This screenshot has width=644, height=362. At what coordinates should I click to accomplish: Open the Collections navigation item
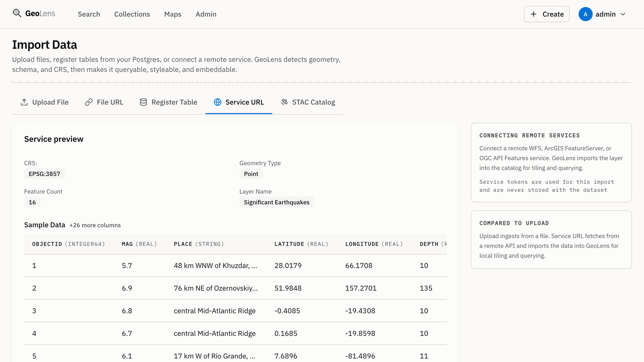coord(132,14)
